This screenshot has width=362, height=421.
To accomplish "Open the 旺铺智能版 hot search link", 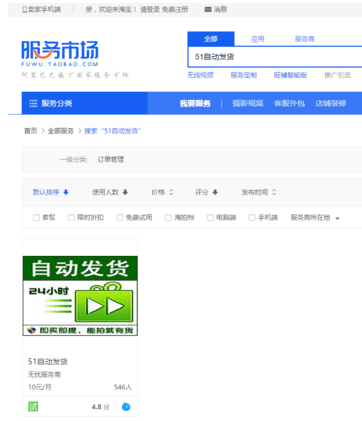I will click(290, 75).
